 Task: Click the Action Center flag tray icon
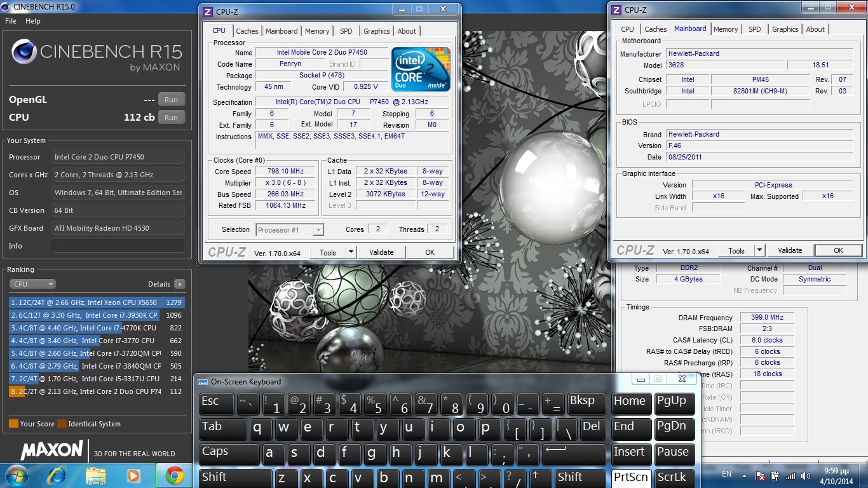(x=760, y=475)
